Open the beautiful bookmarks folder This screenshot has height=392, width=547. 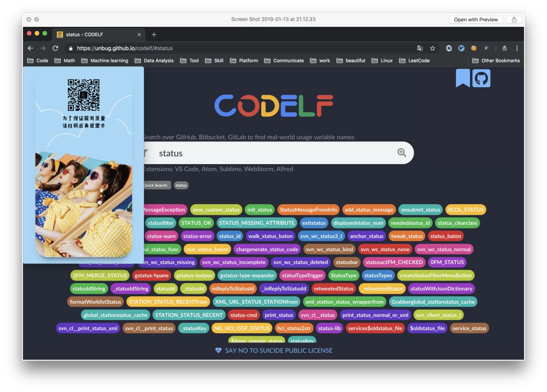pyautogui.click(x=350, y=60)
